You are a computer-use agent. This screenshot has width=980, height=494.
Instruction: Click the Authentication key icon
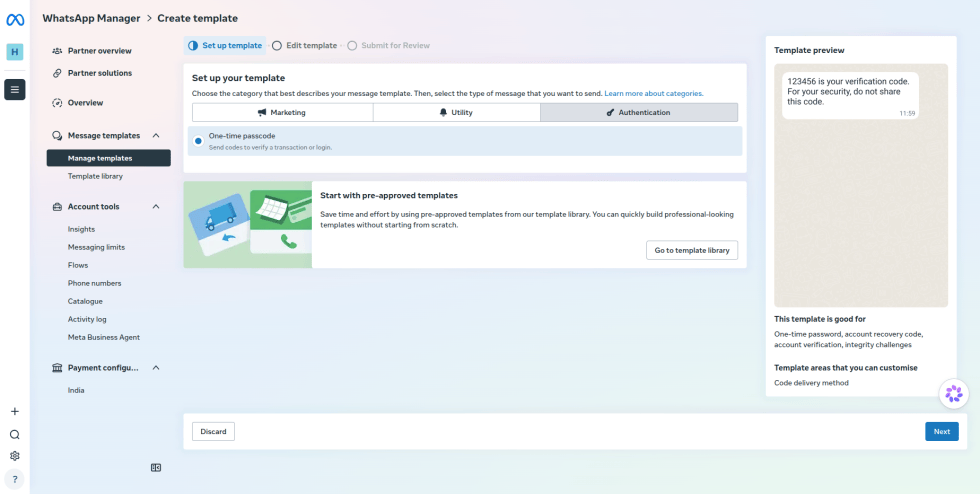point(610,113)
